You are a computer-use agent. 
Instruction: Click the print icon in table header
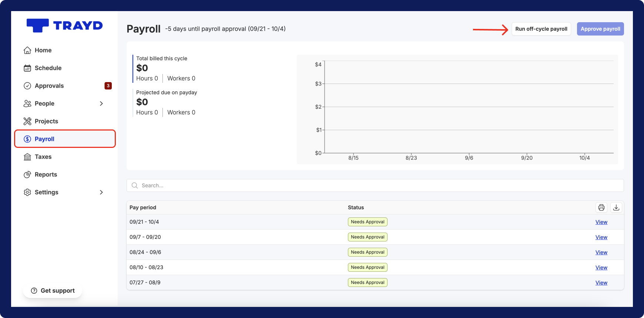(x=601, y=207)
